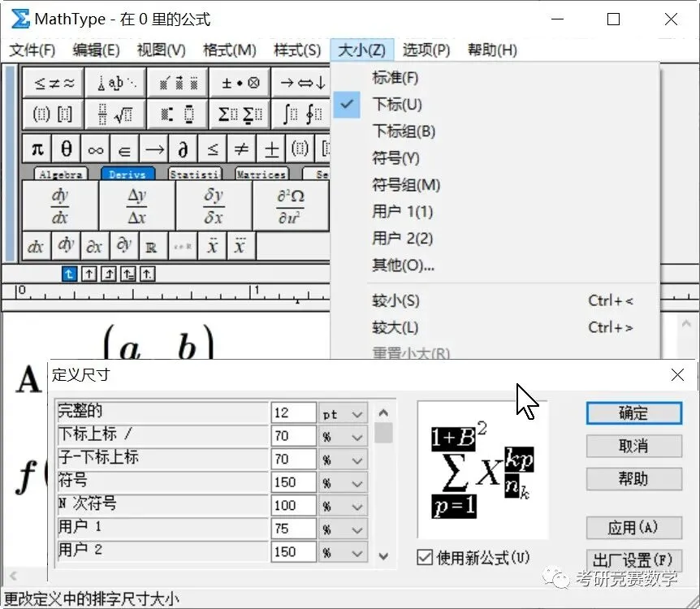
Task: Select the highlighted blue tab-stop alignment icon
Action: 69,274
